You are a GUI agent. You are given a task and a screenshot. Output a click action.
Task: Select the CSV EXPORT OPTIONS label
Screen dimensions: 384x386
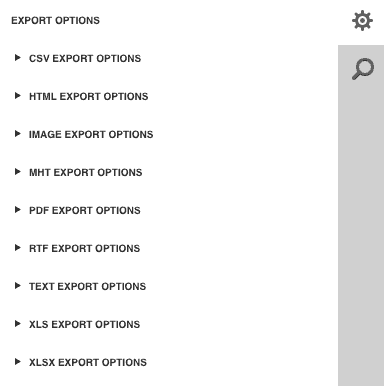pos(85,58)
